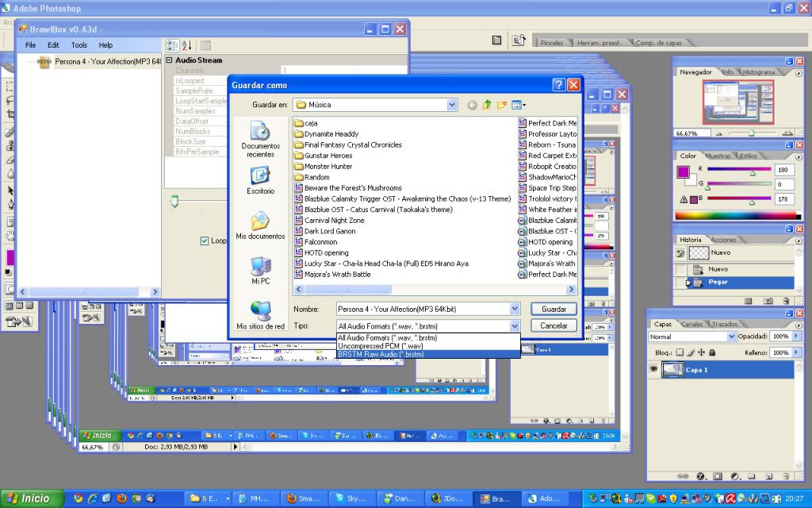Screen dimensions: 812x508
Task: Click the Guardar button
Action: (x=553, y=309)
